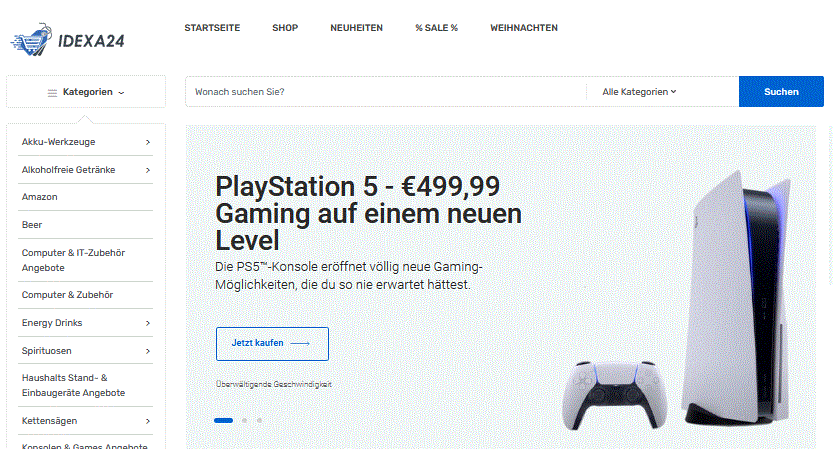Toggle the Kategorien dropdown menu
Image resolution: width=833 pixels, height=449 pixels.
coord(86,92)
